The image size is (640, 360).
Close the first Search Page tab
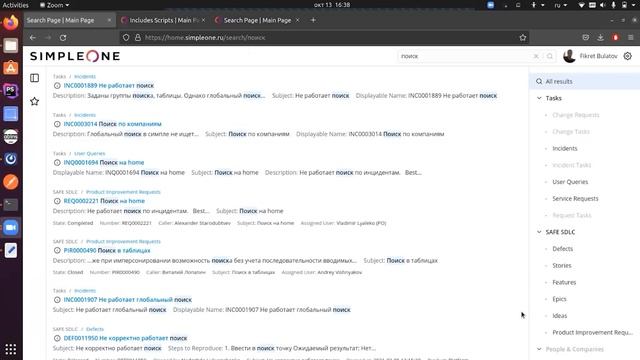coord(109,20)
